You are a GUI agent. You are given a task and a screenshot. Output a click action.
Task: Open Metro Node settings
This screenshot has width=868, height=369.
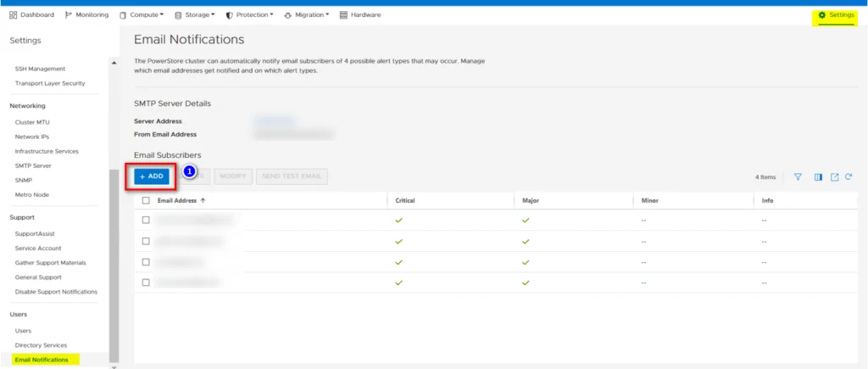pos(32,195)
